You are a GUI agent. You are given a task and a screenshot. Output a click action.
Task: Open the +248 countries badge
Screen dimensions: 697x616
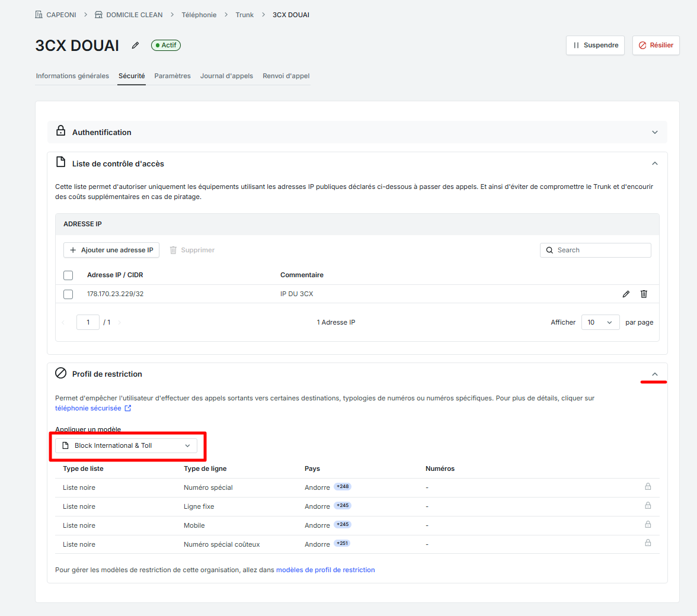[343, 487]
